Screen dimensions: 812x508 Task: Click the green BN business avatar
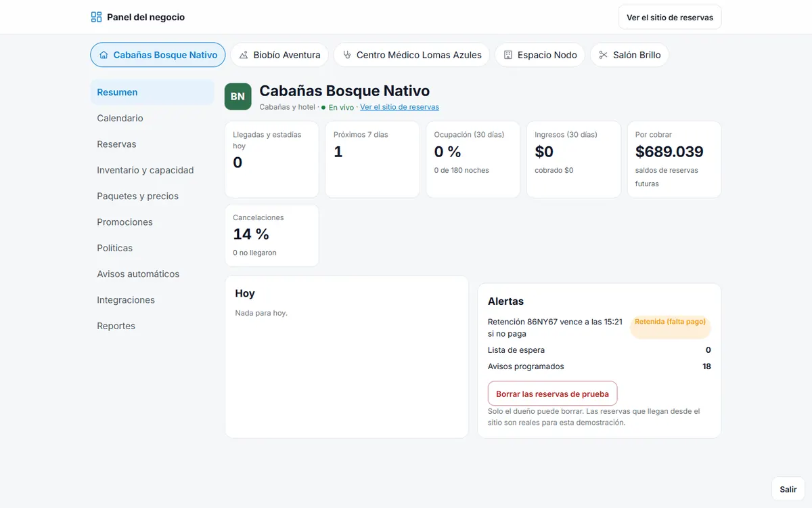coord(238,96)
